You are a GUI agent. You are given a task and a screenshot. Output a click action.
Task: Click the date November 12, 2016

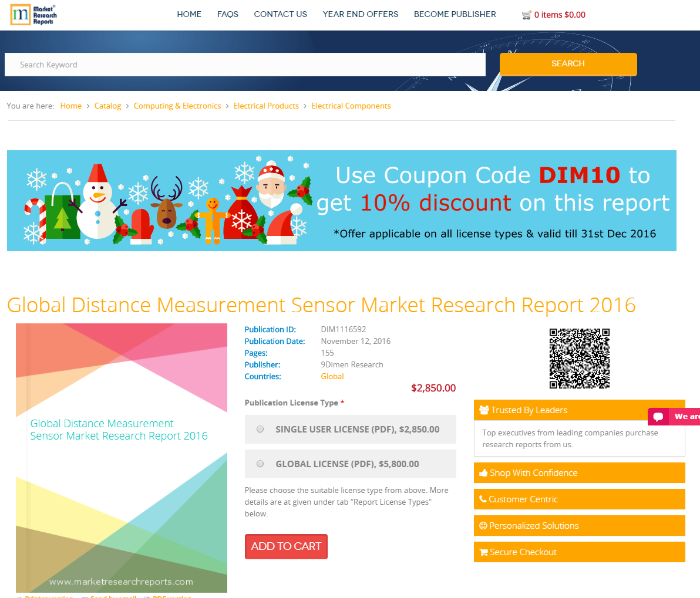tap(355, 341)
